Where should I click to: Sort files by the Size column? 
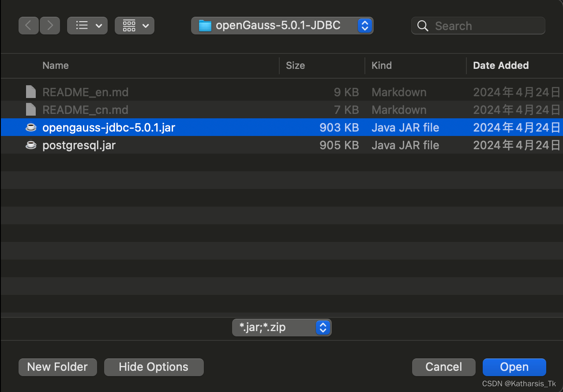click(295, 65)
